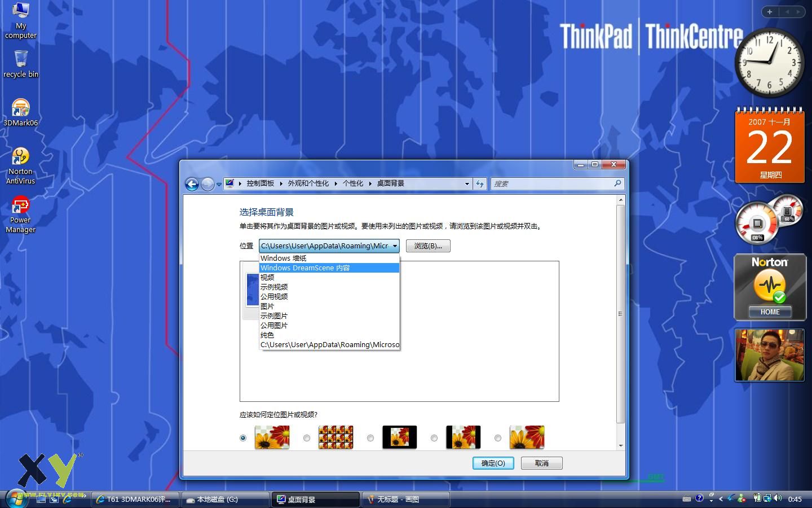Image resolution: width=812 pixels, height=508 pixels.
Task: Open recent pages dropdown next to Forward
Action: click(219, 185)
